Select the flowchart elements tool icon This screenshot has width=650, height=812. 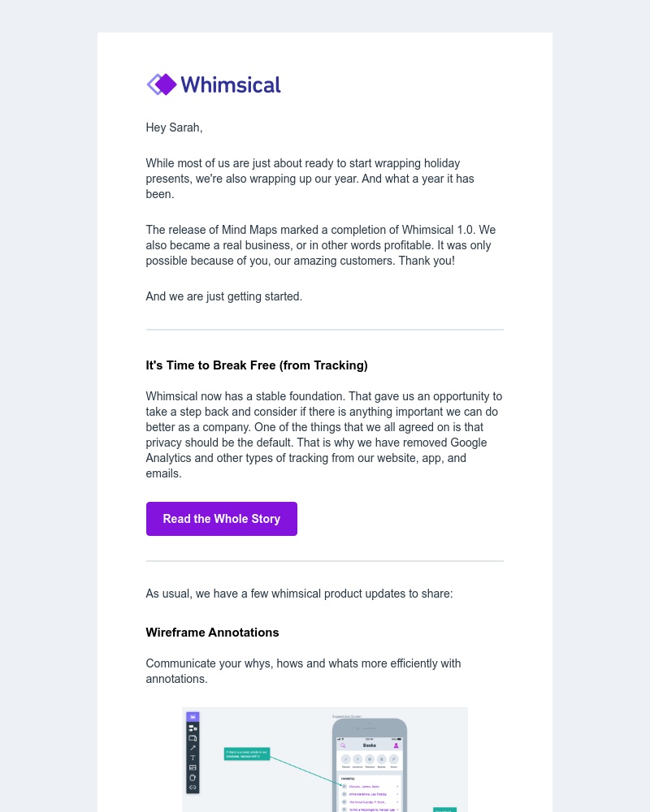[x=193, y=728]
